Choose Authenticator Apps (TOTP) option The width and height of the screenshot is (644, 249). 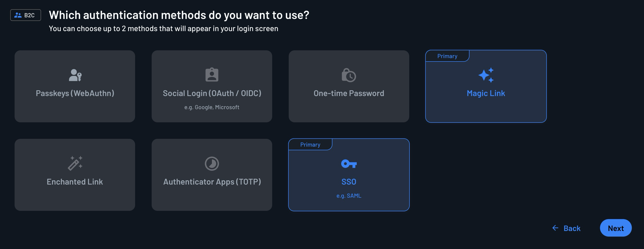(212, 175)
